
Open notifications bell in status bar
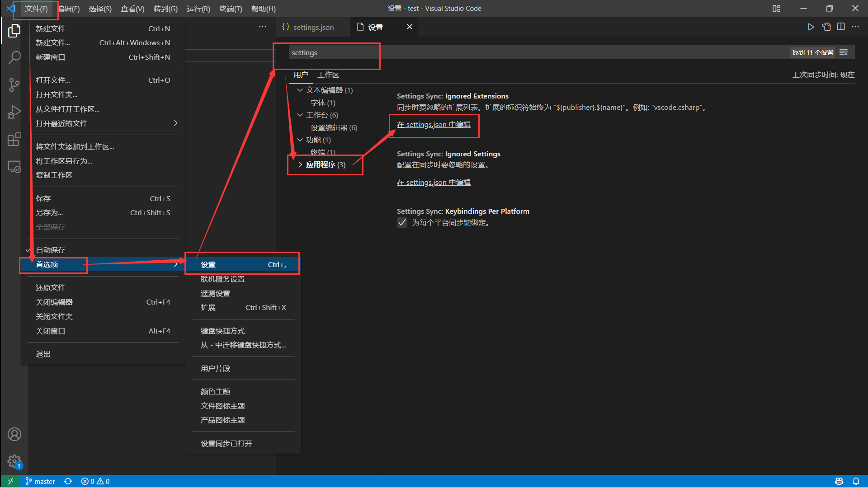click(856, 481)
